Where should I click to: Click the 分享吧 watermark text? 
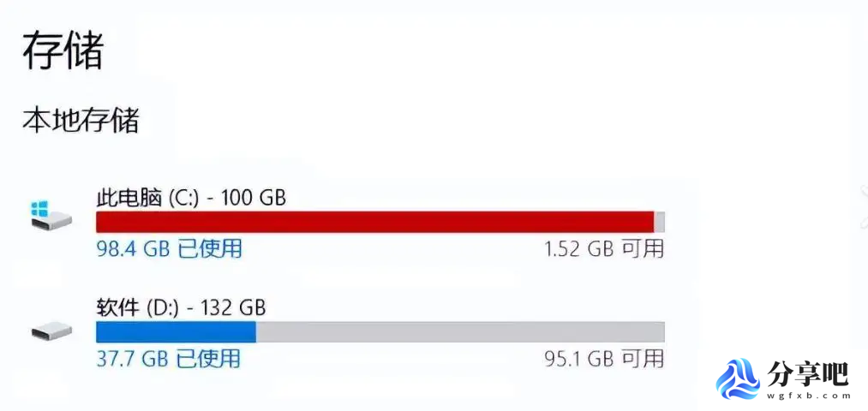click(808, 374)
